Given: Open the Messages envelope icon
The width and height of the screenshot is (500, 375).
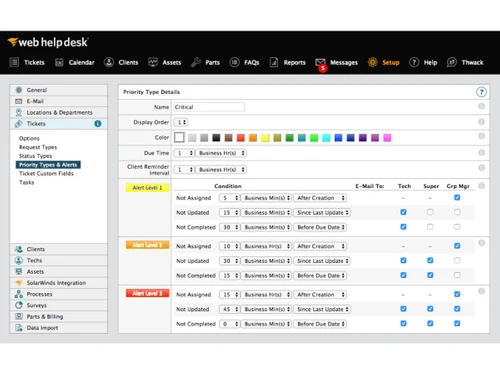Looking at the screenshot, I should 320,62.
